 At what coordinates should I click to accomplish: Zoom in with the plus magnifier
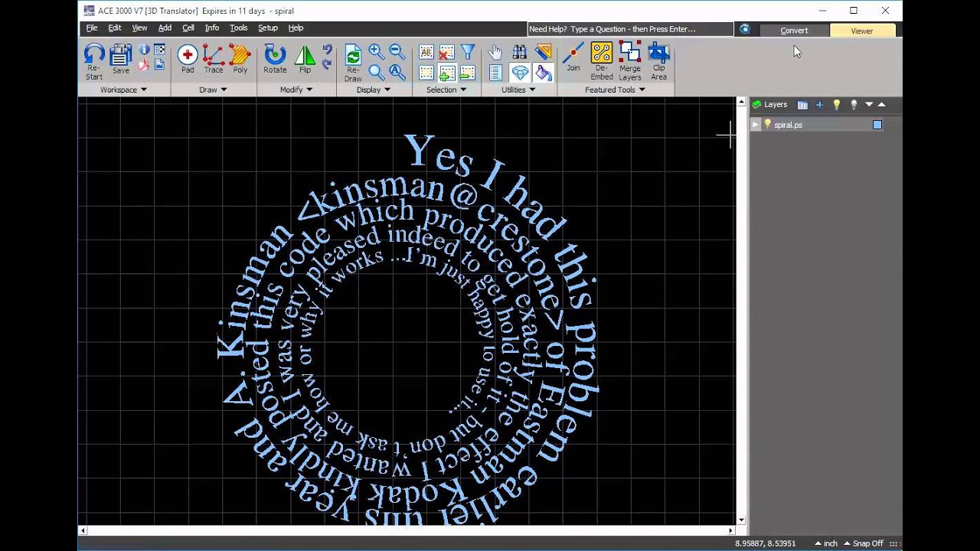point(376,51)
